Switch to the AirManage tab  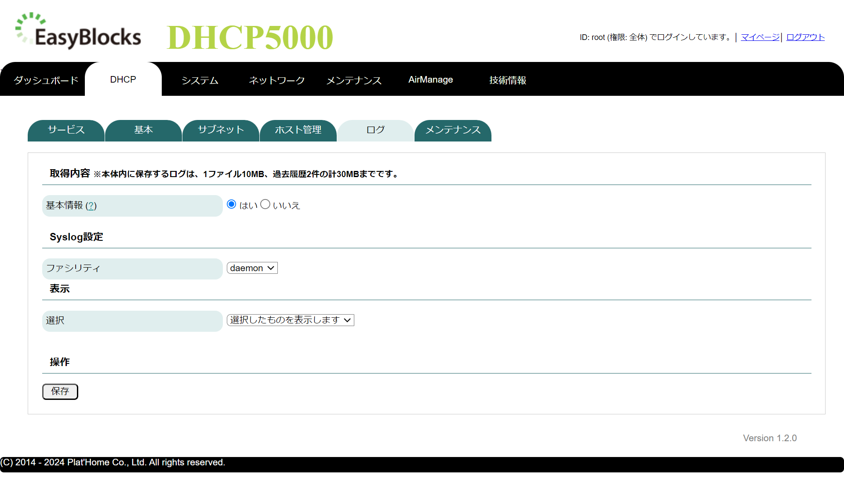[x=431, y=80]
